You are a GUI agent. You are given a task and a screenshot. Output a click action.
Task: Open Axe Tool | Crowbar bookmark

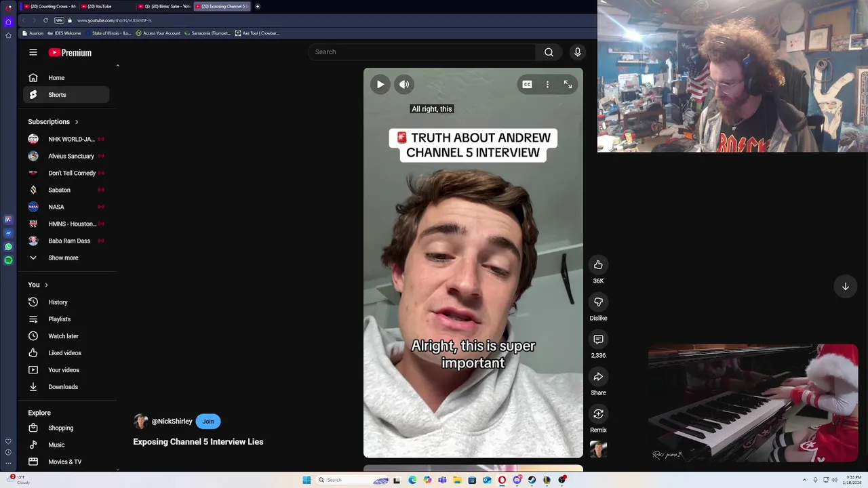click(x=258, y=33)
